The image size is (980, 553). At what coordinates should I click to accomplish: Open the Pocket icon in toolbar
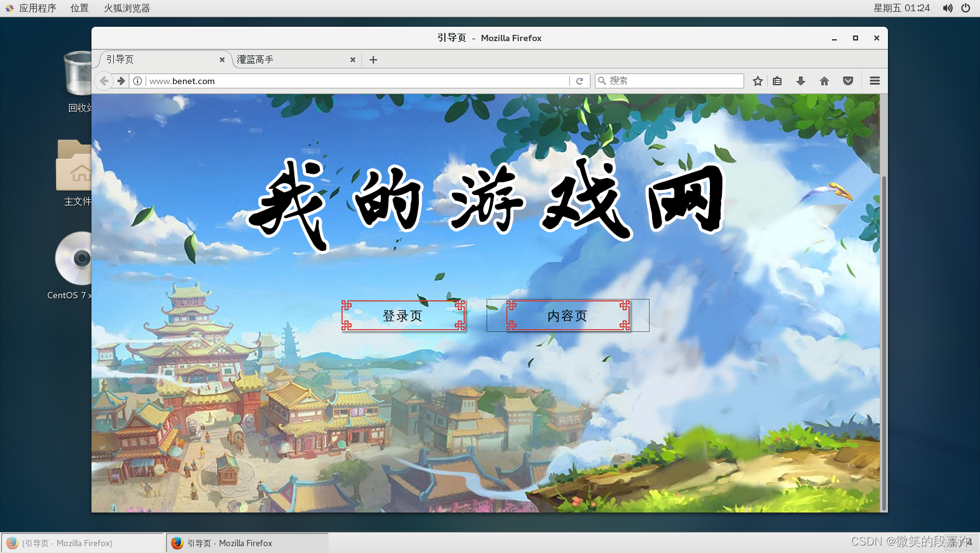click(x=848, y=81)
